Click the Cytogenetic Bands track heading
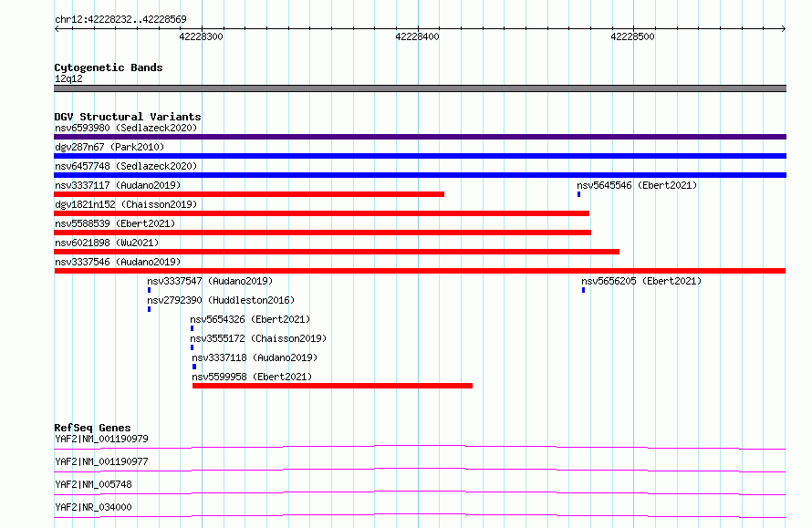 tap(109, 67)
